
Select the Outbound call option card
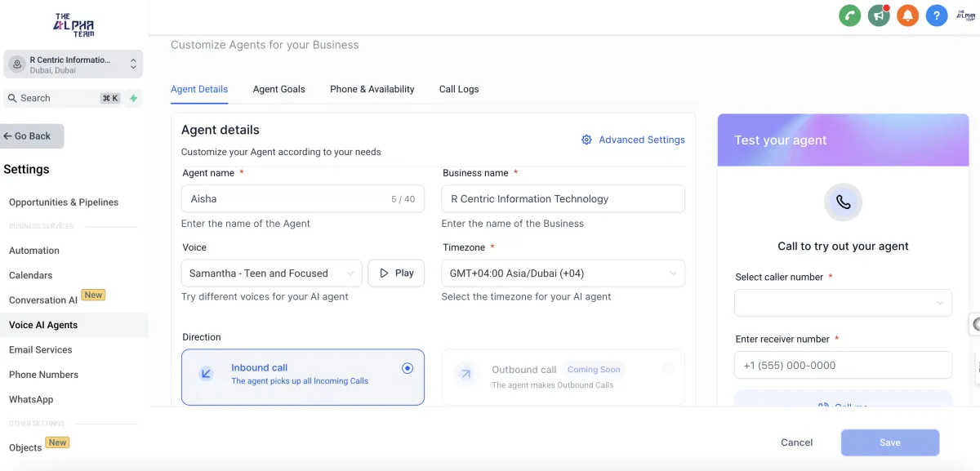[563, 376]
